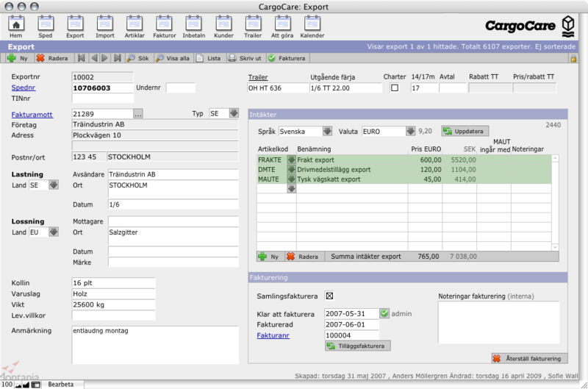Open article dropdown on FRAKTE row
588x389 pixels.
291,160
